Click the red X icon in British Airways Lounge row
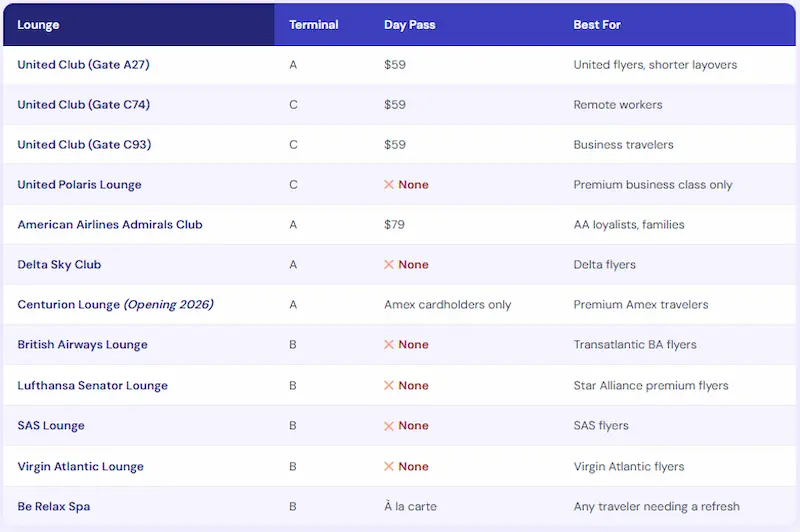800x532 pixels. click(x=389, y=345)
